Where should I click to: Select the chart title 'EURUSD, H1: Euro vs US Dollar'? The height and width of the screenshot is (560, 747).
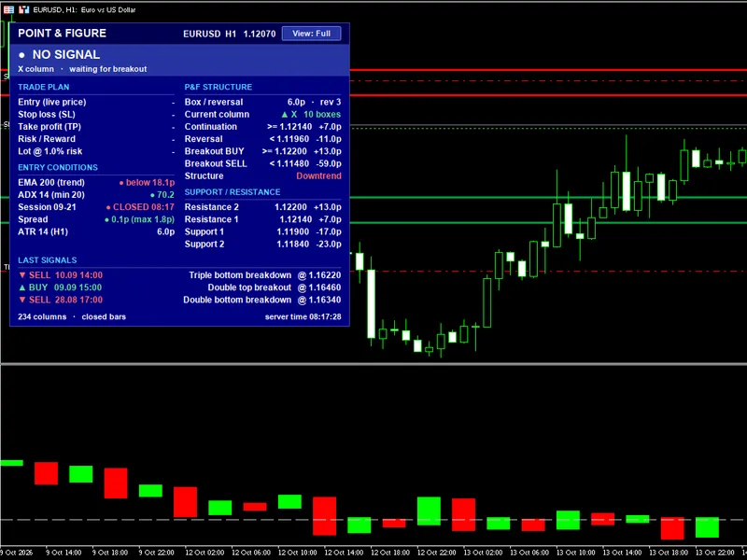(84, 9)
